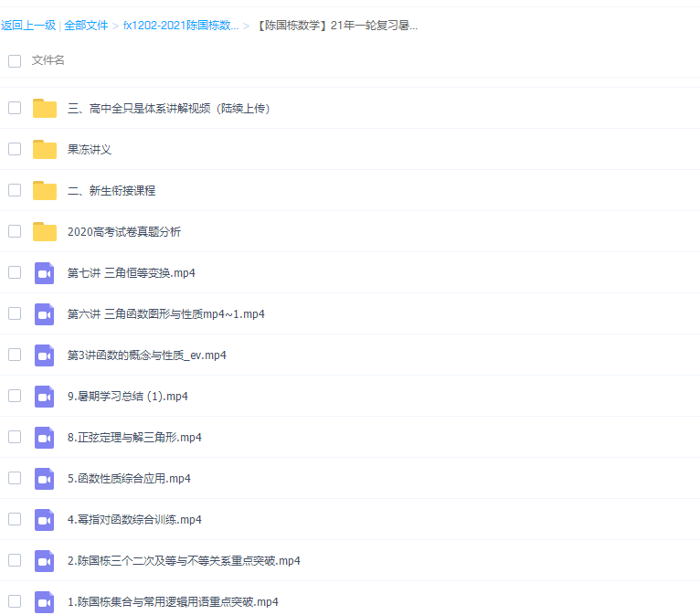
Task: Open breadcrumb folder fx1202-2021陈国栋数...
Action: point(180,26)
